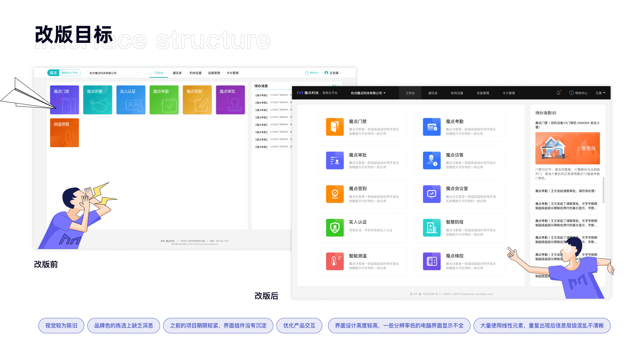Open 魔点门禁 purple tile in old design
The height and width of the screenshot is (362, 644).
point(64,100)
